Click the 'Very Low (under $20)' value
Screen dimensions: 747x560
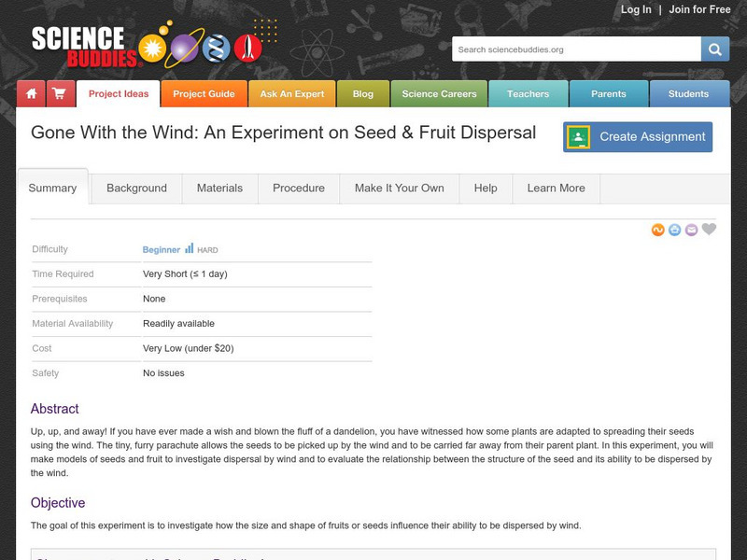coord(189,348)
